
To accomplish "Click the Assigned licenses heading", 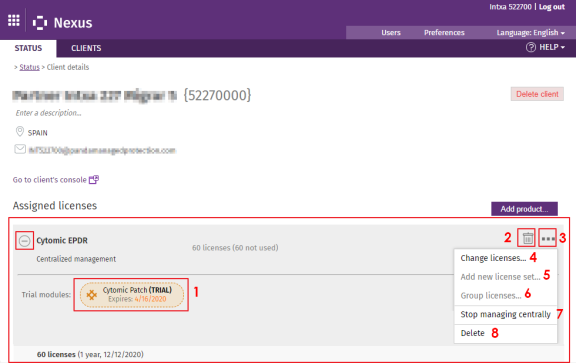I will click(55, 206).
